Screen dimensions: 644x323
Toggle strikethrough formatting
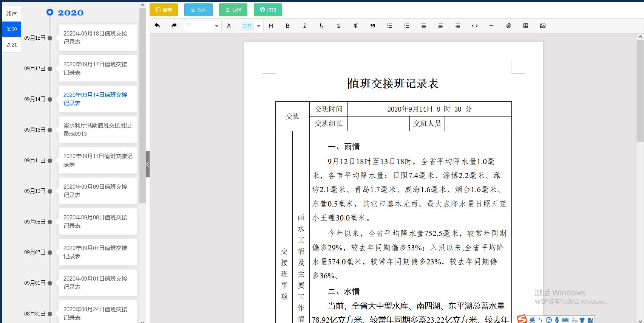pos(339,26)
